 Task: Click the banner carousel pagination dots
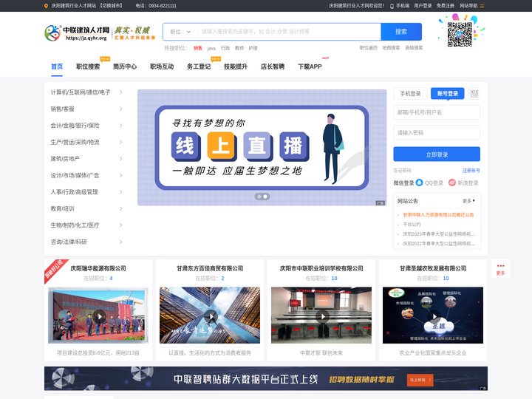[262, 197]
